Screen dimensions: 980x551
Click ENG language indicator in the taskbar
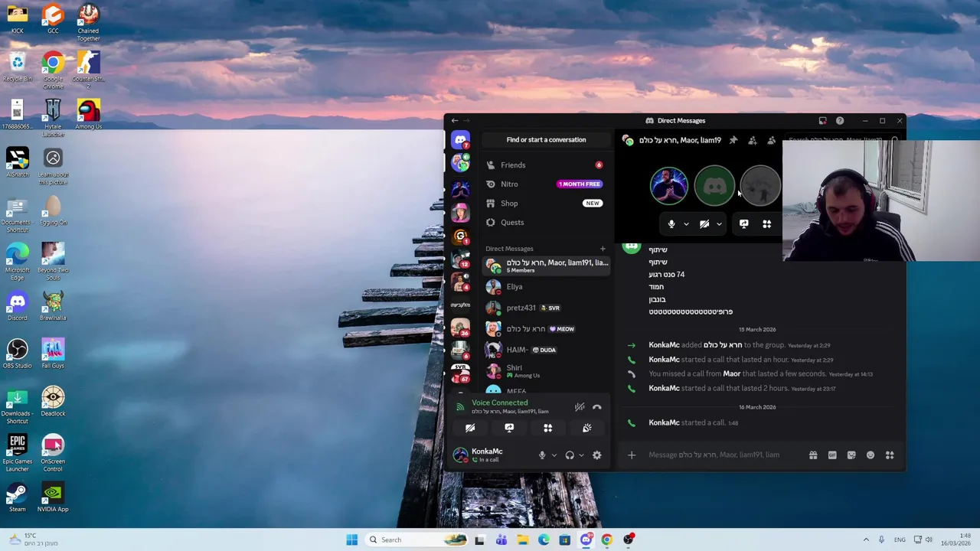(900, 540)
